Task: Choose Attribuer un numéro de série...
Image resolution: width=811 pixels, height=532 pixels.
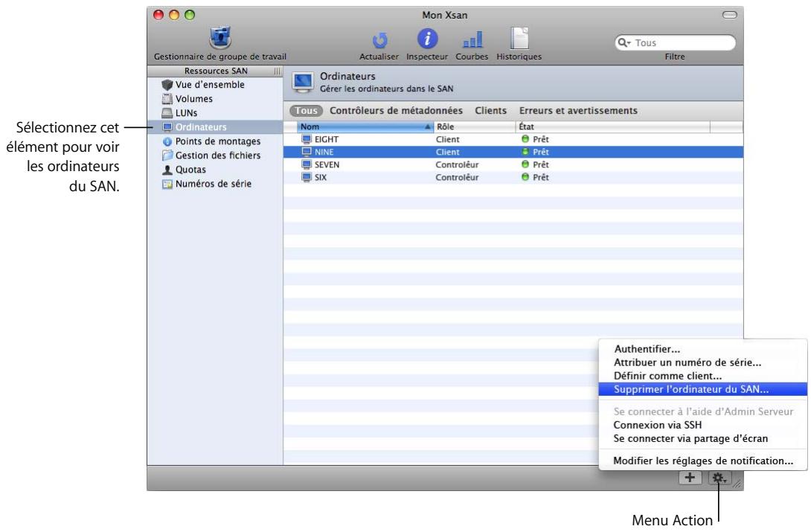Action: (703, 362)
